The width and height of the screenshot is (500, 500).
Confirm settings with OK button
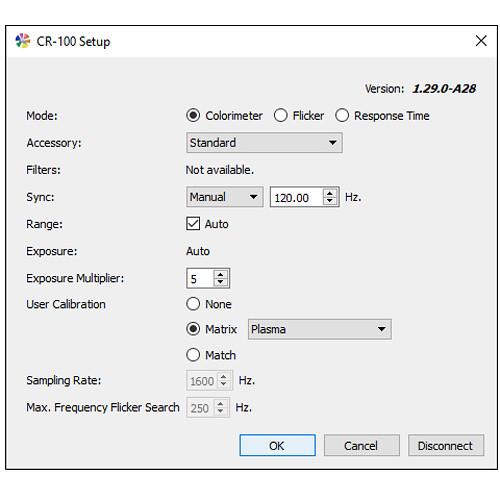coord(277,445)
